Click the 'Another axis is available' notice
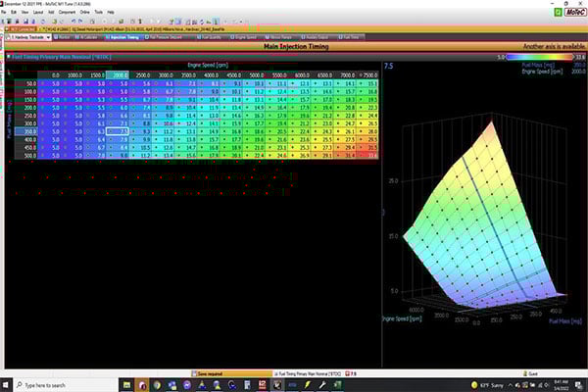This screenshot has height=392, width=588. 554,46
